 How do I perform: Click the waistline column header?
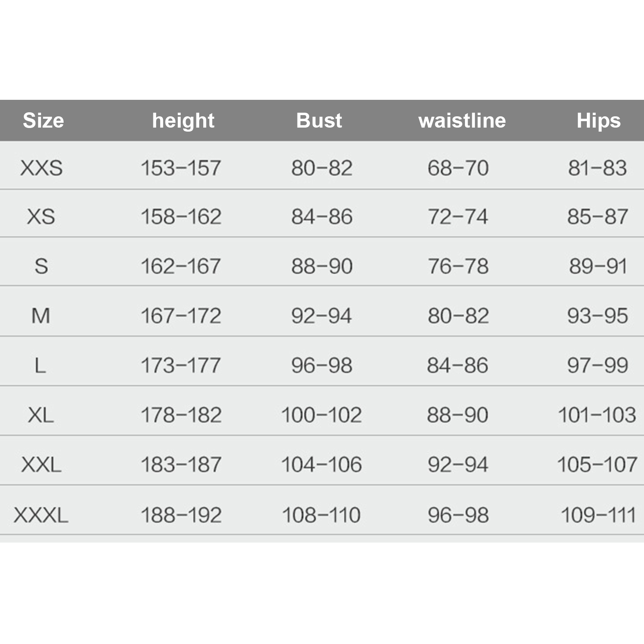pos(462,120)
